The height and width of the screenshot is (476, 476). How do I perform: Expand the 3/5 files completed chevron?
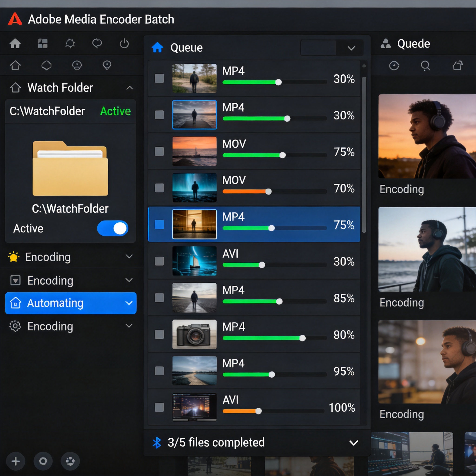pos(354,443)
